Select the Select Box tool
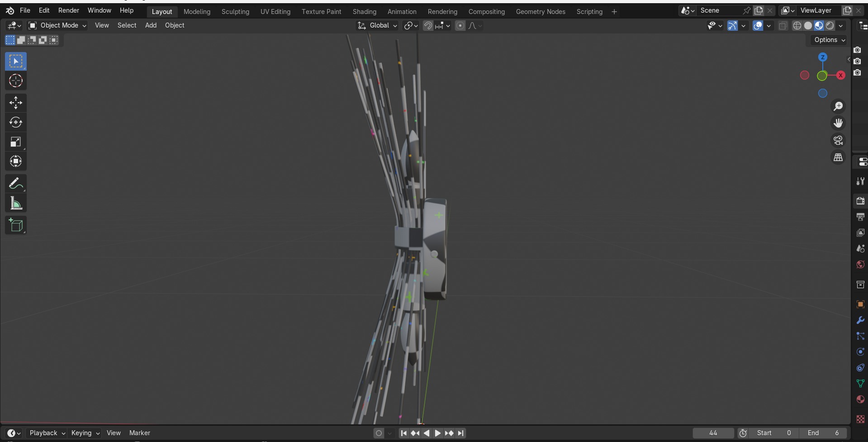 (16, 61)
